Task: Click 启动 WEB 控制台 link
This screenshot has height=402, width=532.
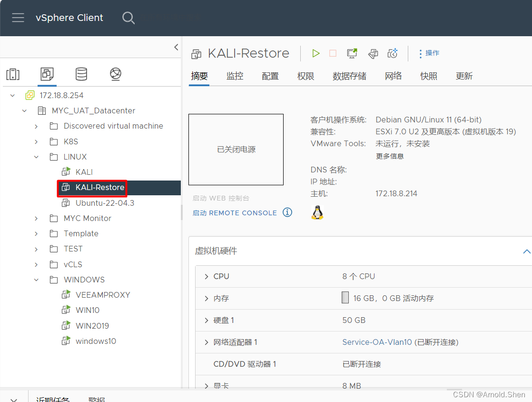Action: [x=221, y=198]
